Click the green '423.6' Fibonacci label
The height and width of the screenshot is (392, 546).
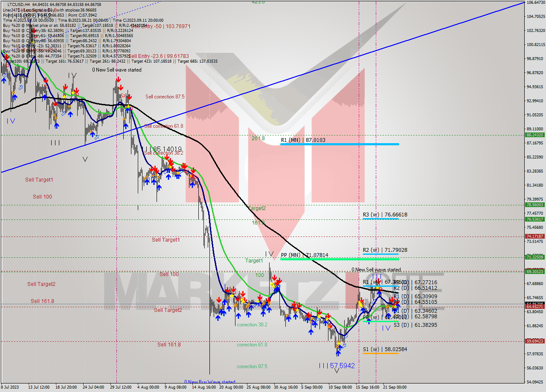tap(258, 2)
